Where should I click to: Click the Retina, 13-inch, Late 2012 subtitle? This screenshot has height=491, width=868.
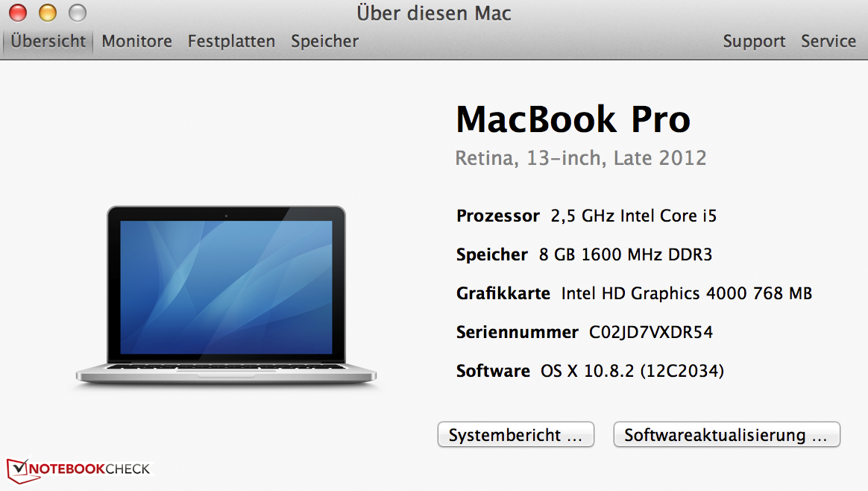click(581, 158)
